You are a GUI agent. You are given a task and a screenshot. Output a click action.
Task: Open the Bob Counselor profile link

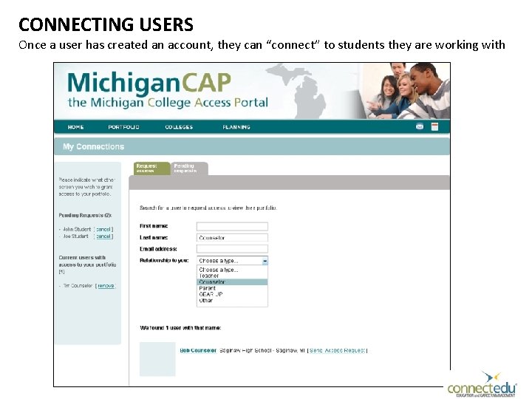click(x=198, y=350)
